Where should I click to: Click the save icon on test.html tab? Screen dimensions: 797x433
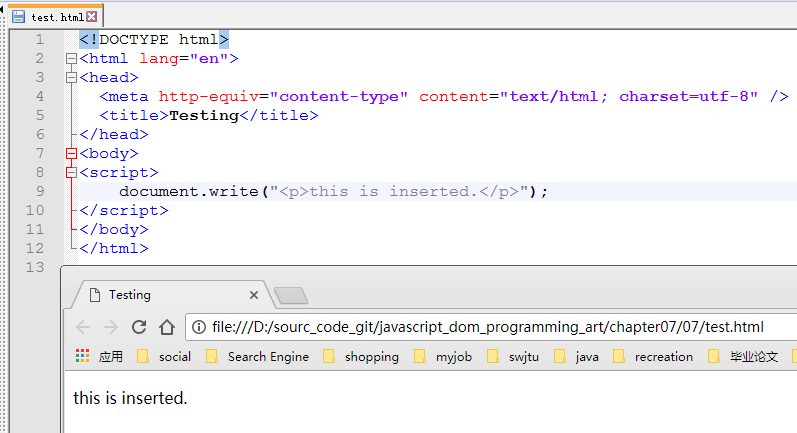click(x=18, y=17)
